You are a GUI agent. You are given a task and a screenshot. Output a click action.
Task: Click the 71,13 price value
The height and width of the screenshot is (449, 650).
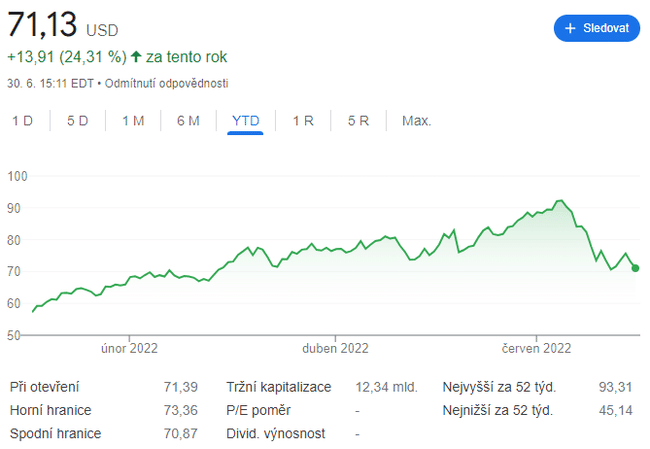[x=40, y=25]
